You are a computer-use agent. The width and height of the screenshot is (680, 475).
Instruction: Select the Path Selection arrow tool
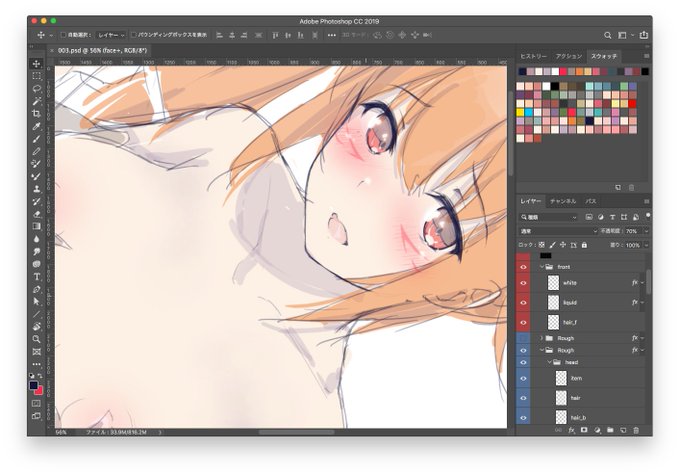36,301
